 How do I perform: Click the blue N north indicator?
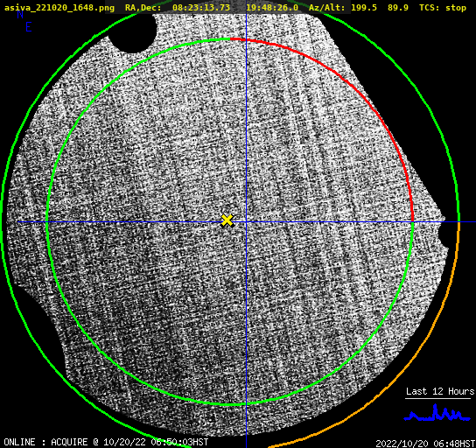pyautogui.click(x=20, y=14)
